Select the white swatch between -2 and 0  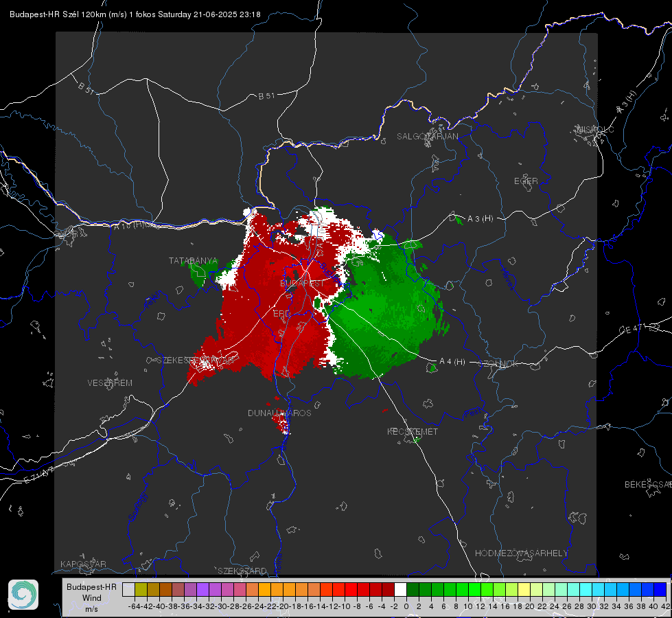400,589
